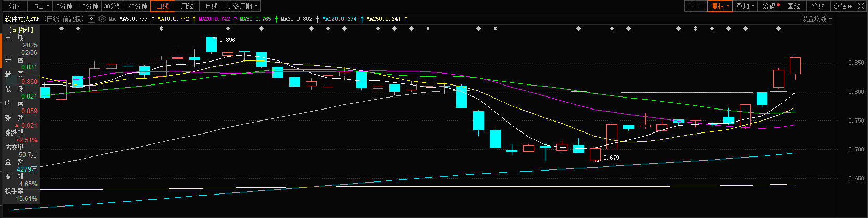Open the 复权 adjustment dropdown
Image resolution: width=868 pixels, height=218 pixels.
(x=721, y=6)
